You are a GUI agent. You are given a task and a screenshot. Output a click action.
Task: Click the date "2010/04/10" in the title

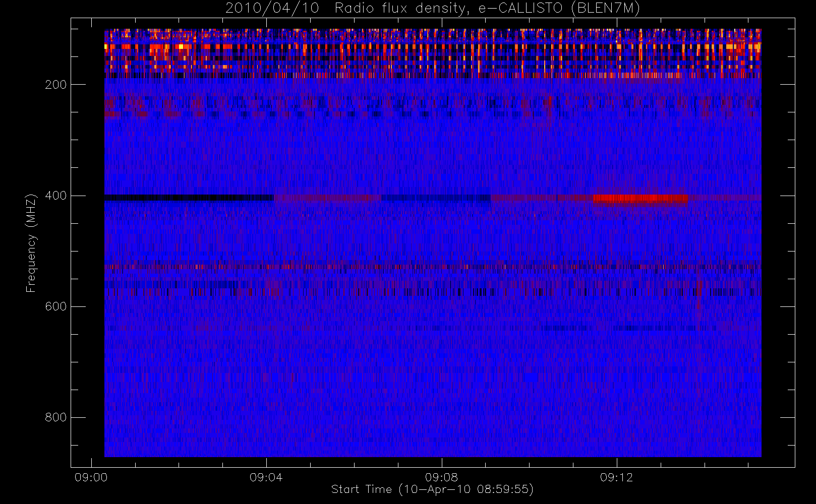(x=272, y=9)
